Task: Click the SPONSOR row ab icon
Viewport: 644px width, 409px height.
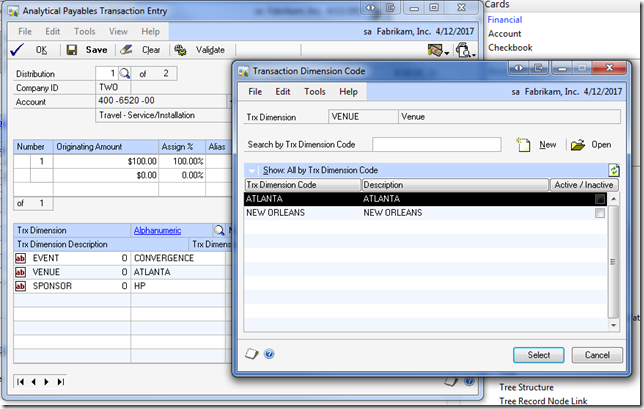Action: point(20,286)
